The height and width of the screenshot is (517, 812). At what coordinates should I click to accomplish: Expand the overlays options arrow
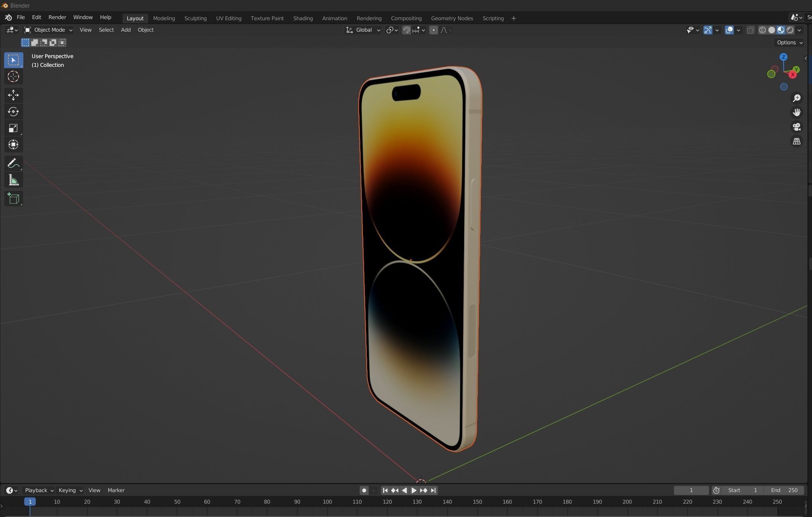point(738,30)
